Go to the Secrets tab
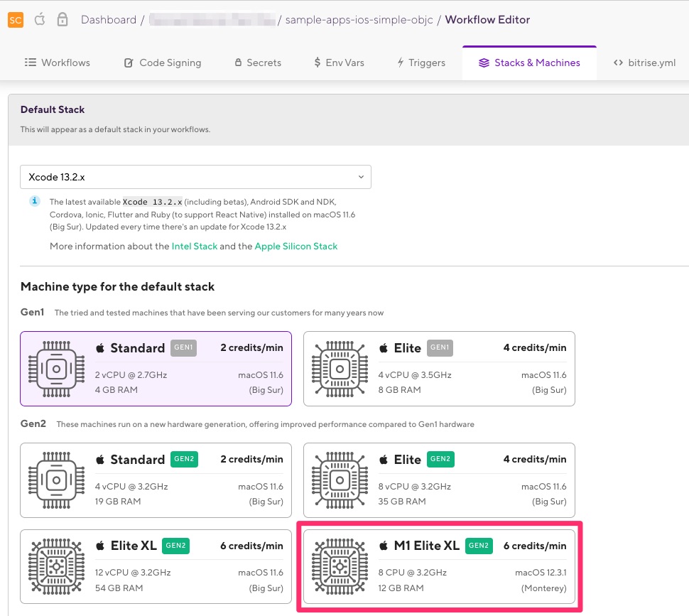Viewport: 689px width, 616px height. point(258,63)
